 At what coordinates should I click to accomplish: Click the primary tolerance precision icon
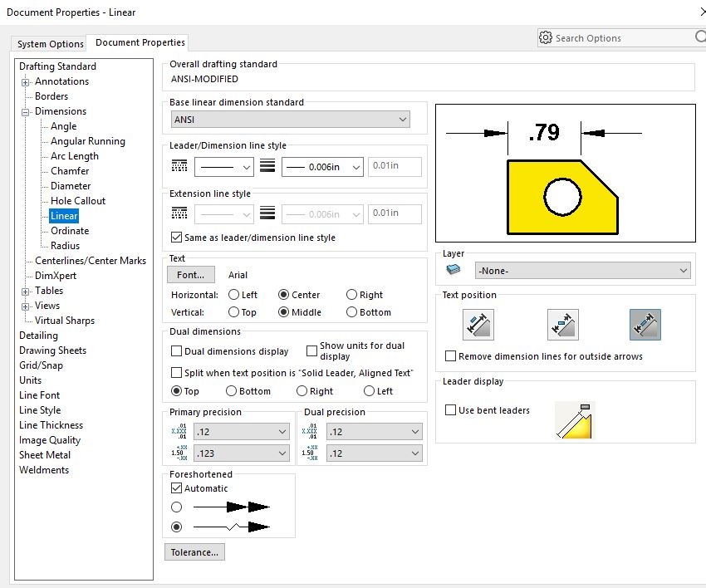(x=179, y=453)
